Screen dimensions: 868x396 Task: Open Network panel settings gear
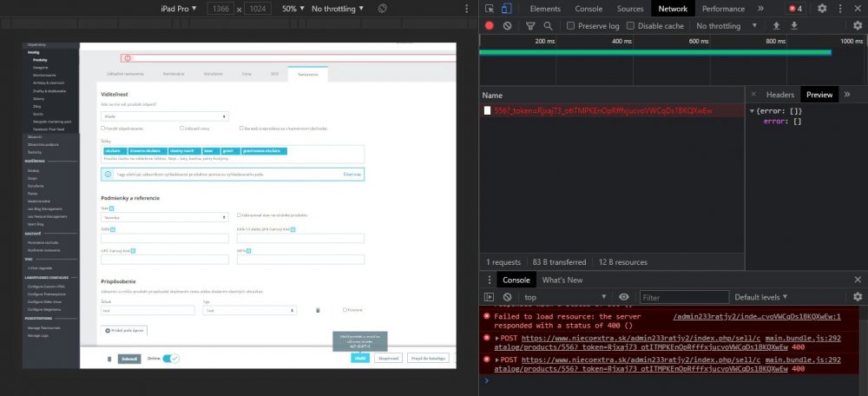pyautogui.click(x=858, y=25)
